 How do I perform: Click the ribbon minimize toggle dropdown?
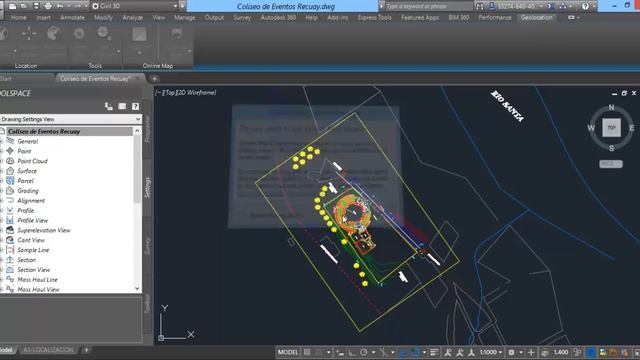(573, 18)
